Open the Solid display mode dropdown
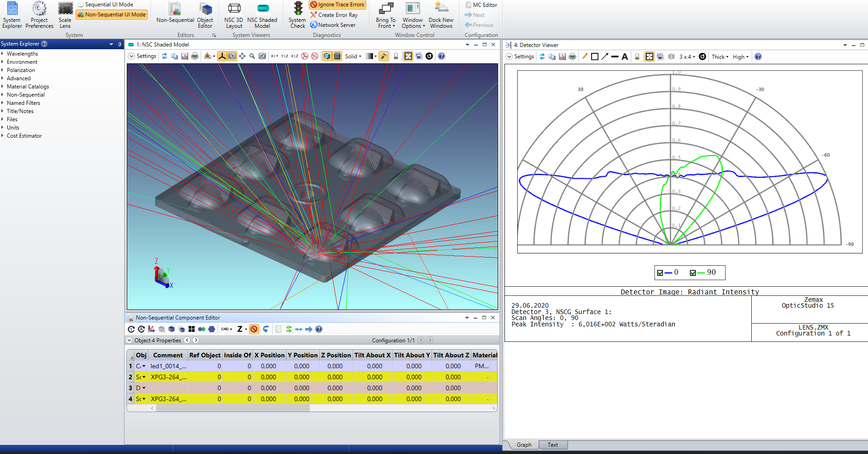The width and height of the screenshot is (868, 454). coord(353,56)
